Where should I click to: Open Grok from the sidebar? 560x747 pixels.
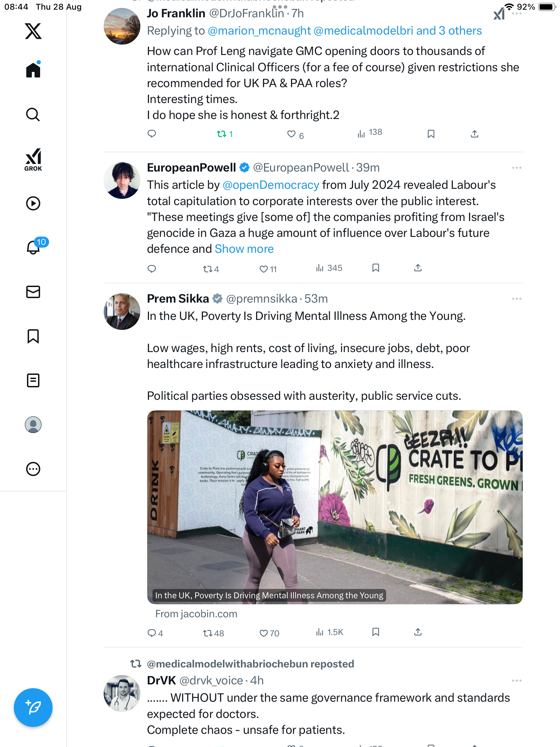coord(33,159)
